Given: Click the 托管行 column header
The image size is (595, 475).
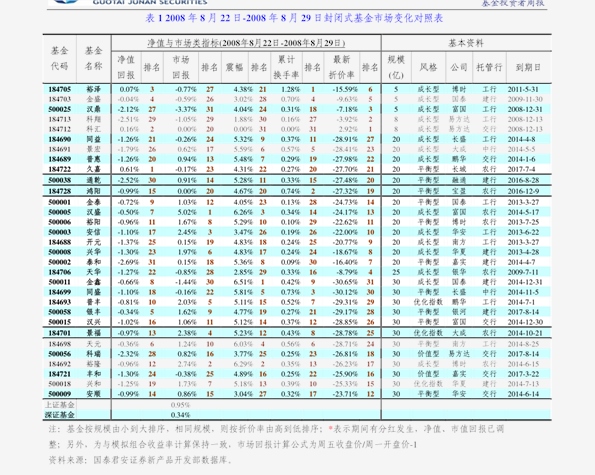Looking at the screenshot, I should 489,68.
